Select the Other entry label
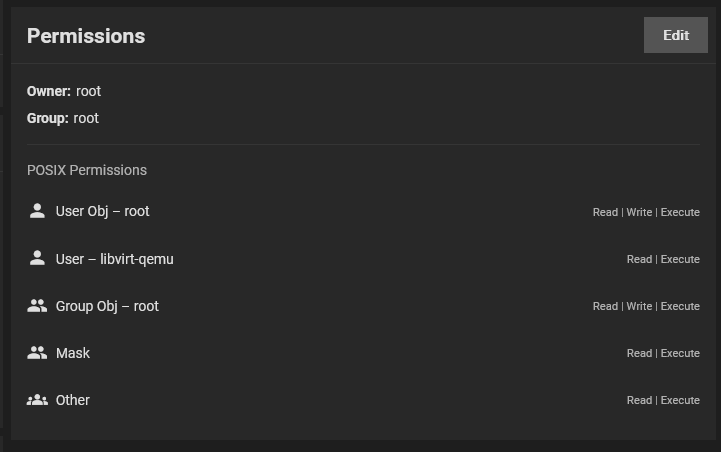 pyautogui.click(x=73, y=400)
